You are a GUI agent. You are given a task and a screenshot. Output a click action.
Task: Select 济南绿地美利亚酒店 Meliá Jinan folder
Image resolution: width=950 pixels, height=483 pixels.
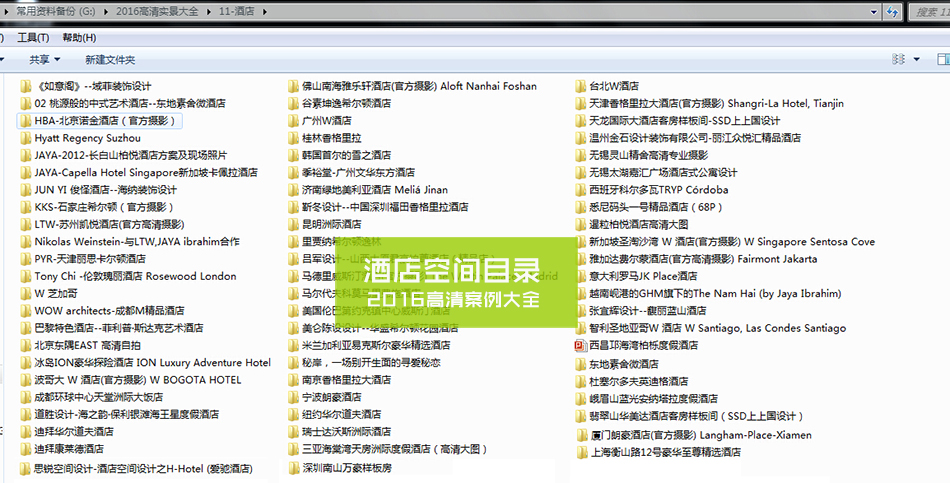point(375,190)
